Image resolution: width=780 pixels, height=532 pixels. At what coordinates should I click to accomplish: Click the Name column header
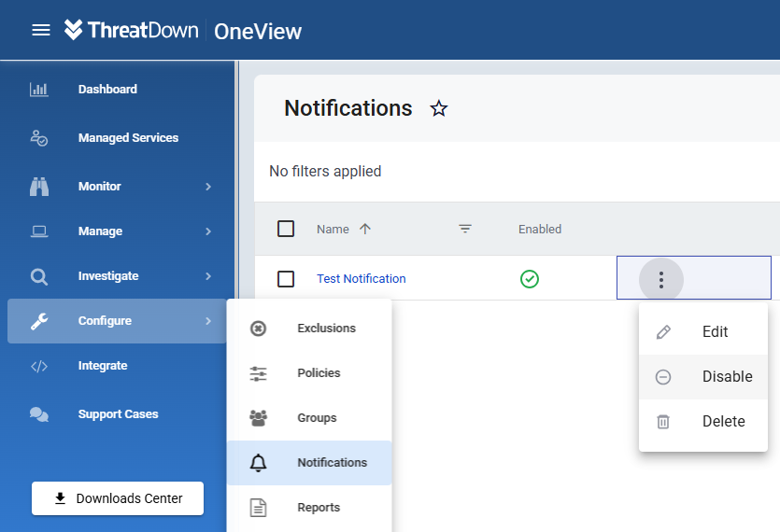333,230
